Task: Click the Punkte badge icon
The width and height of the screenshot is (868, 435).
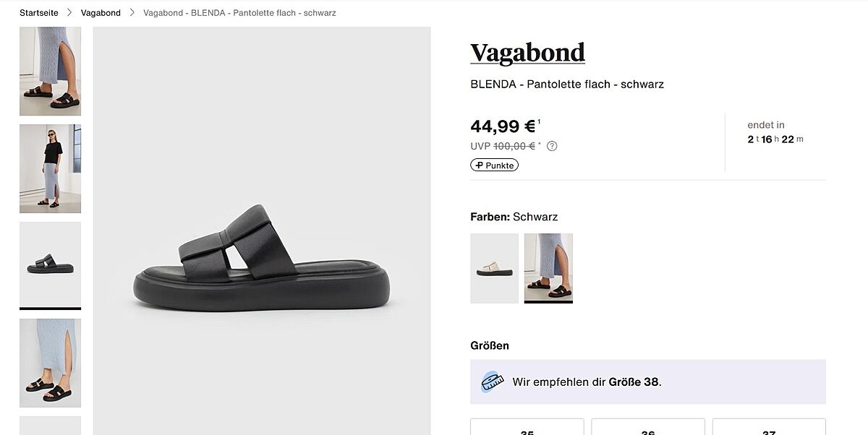Action: tap(480, 165)
